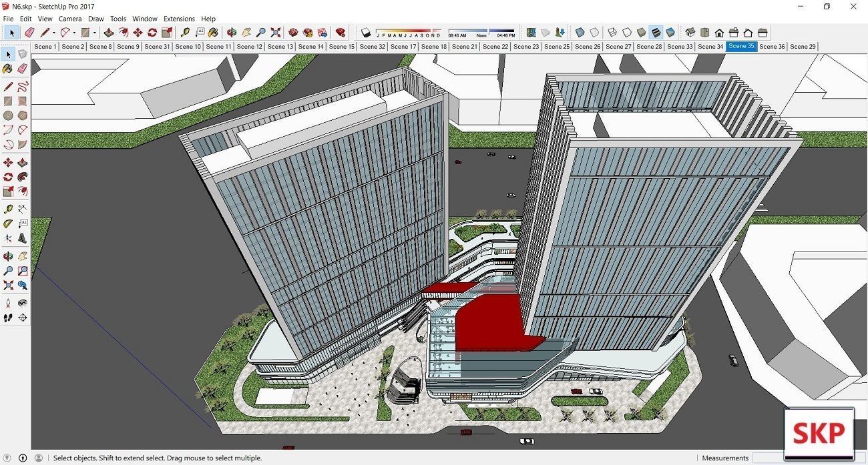Switch to the Back view house icon

click(x=748, y=32)
